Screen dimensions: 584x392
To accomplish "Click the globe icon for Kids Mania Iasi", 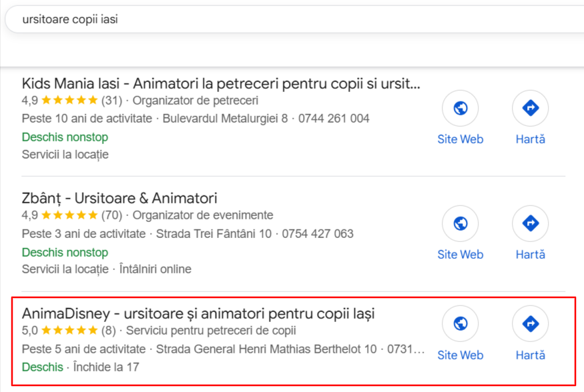I will coord(461,108).
